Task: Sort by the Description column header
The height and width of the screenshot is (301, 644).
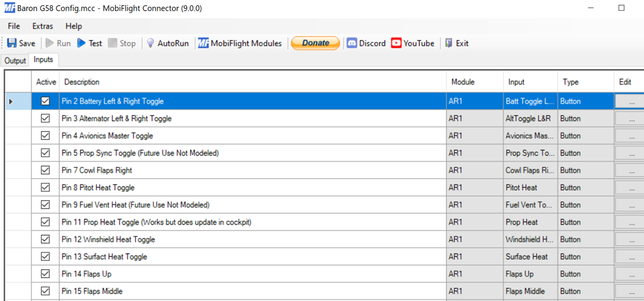Action: click(x=253, y=82)
